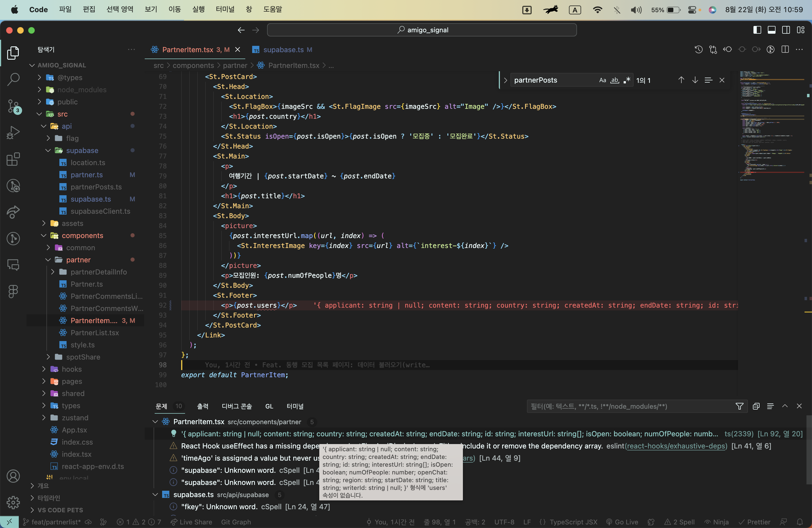Open Manage gear icon in activity bar

13,502
